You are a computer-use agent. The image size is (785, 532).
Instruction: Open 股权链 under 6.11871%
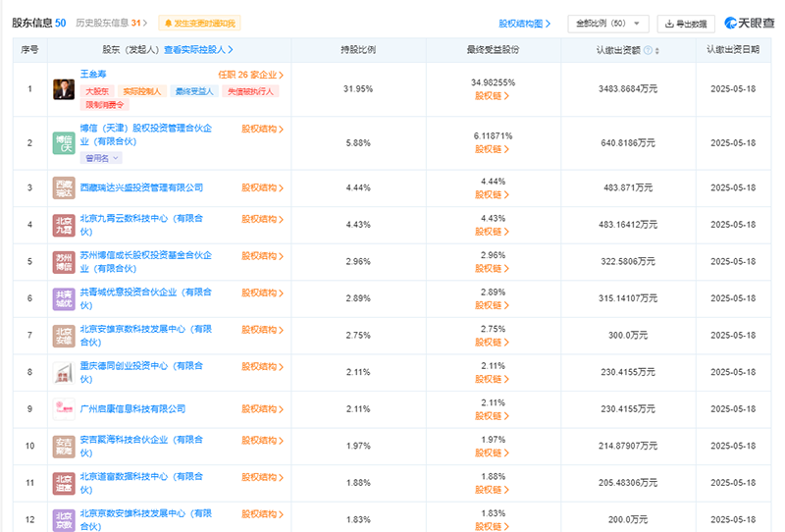pyautogui.click(x=493, y=149)
